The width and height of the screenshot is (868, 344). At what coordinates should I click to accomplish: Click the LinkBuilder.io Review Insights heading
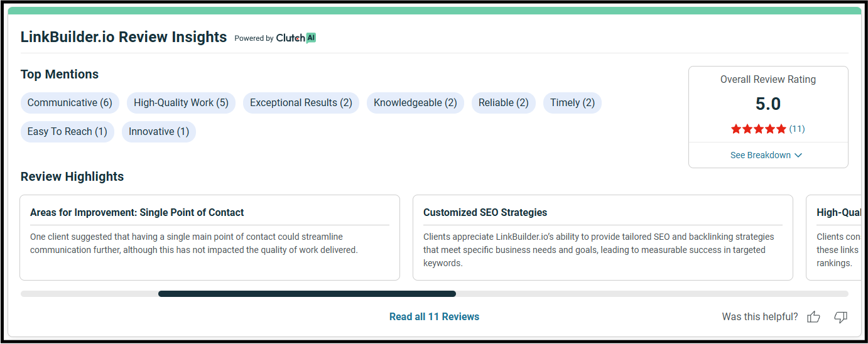coord(124,37)
